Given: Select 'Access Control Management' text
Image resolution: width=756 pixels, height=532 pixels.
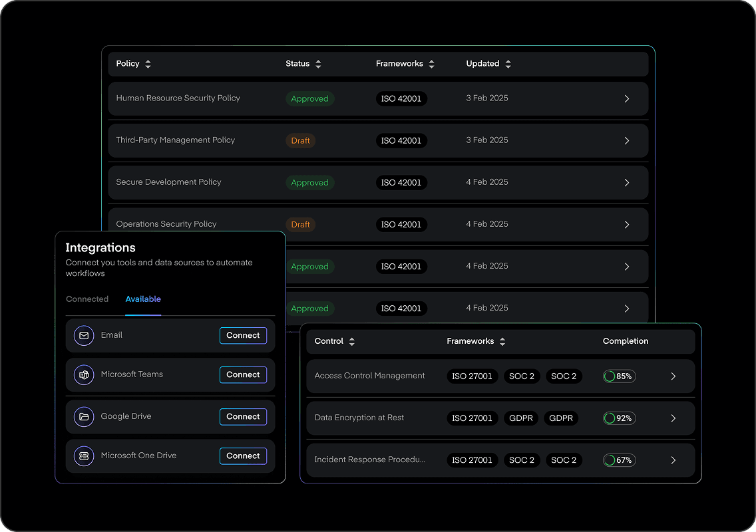Looking at the screenshot, I should 370,376.
